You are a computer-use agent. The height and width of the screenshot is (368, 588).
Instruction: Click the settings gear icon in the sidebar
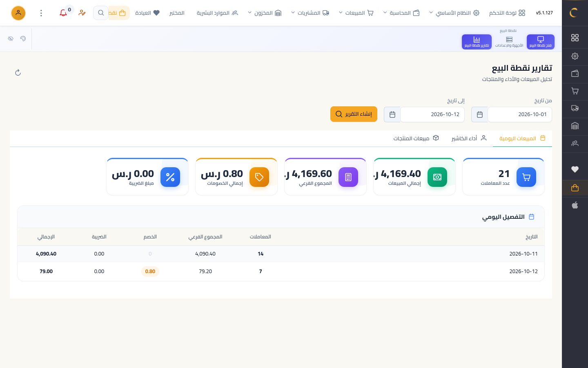click(575, 56)
